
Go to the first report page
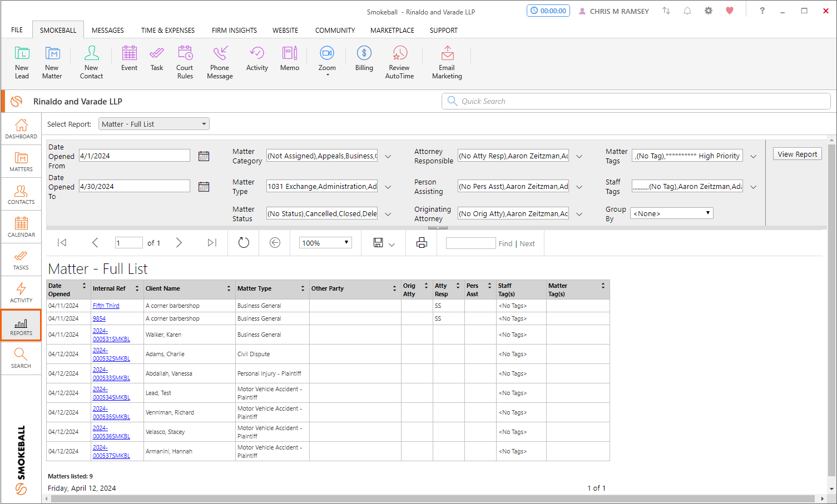(62, 243)
